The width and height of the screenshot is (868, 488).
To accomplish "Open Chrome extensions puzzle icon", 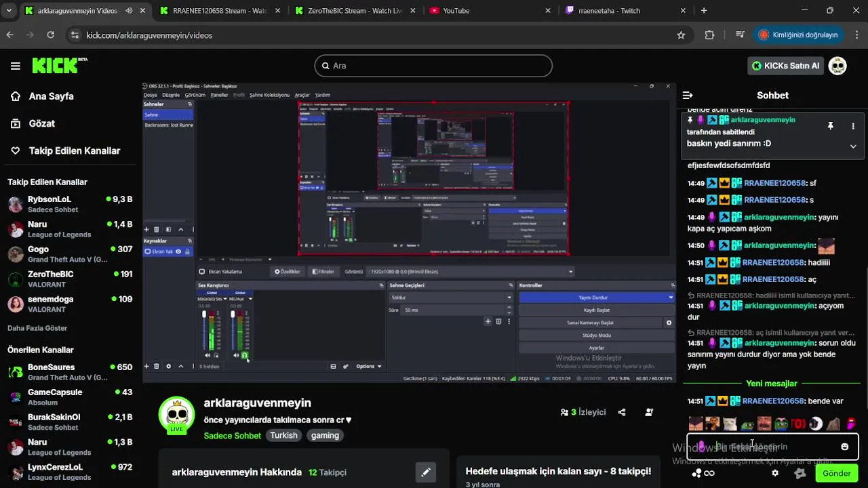I will pyautogui.click(x=709, y=35).
